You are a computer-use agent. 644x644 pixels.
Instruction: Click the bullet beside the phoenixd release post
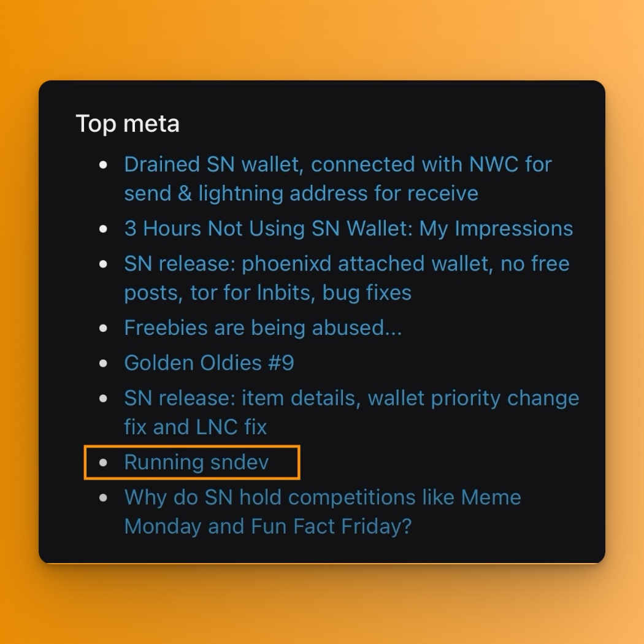[103, 264]
